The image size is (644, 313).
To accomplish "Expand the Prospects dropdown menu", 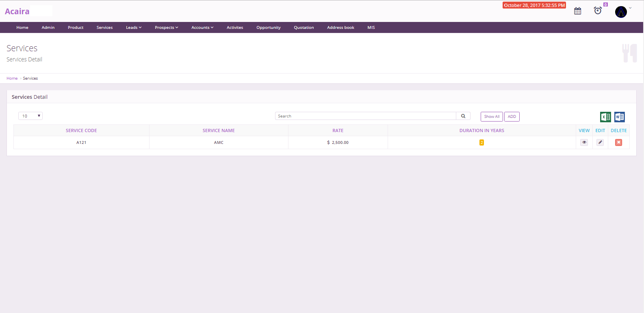I will pyautogui.click(x=166, y=28).
